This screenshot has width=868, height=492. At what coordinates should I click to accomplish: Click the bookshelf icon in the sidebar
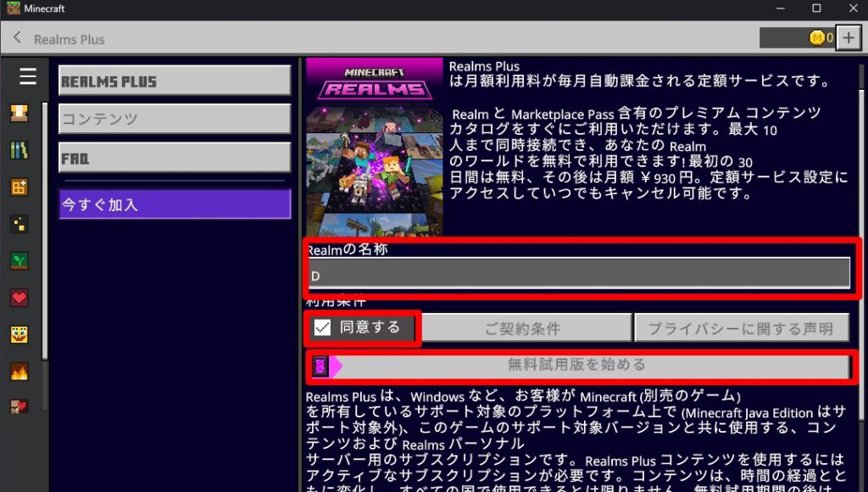[x=19, y=150]
